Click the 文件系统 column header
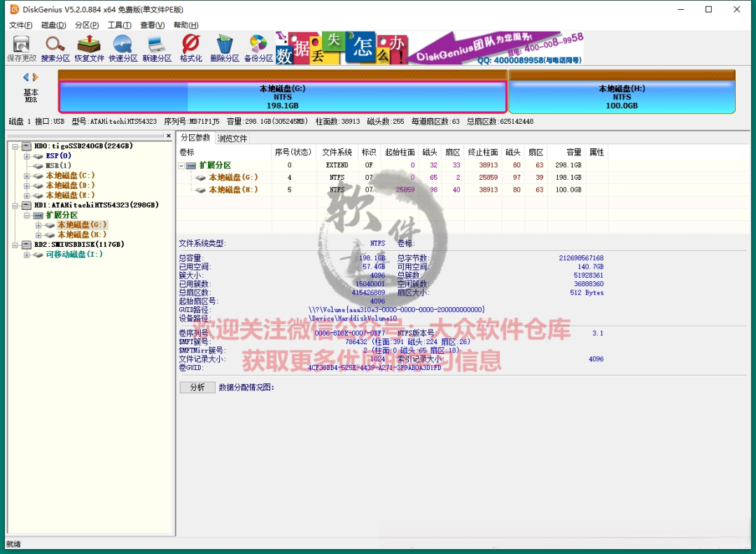 coord(337,152)
